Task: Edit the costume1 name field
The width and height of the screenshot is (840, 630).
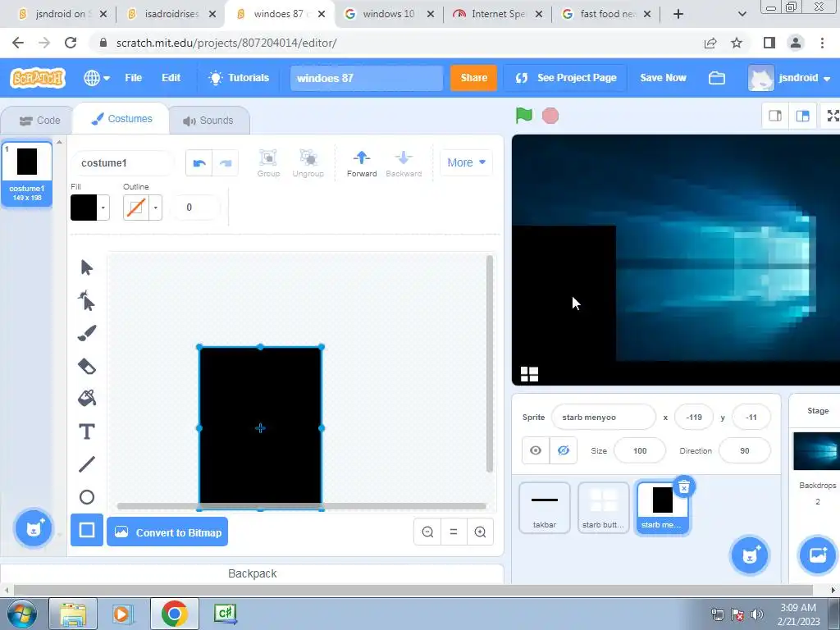Action: tap(122, 163)
